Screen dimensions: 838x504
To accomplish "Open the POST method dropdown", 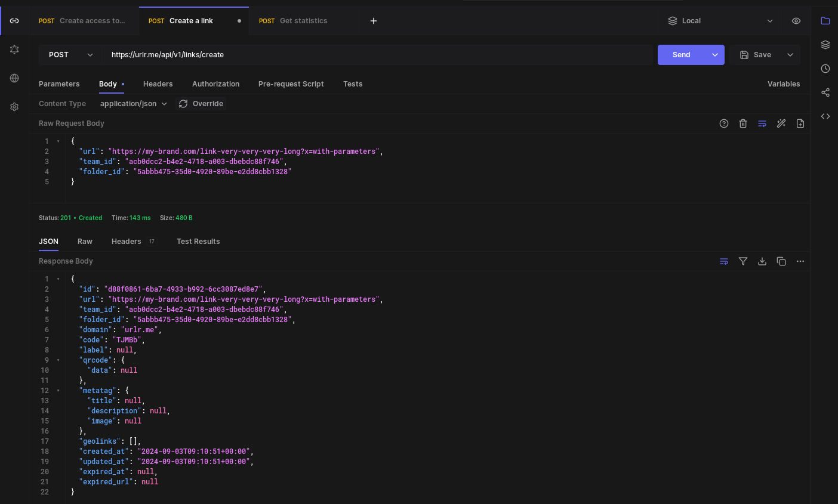I will [x=70, y=55].
